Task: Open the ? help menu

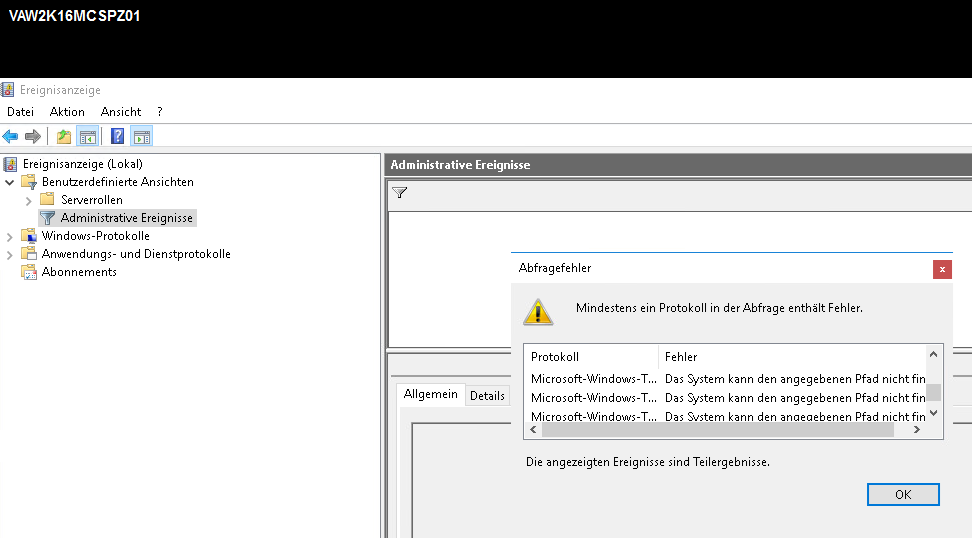Action: (x=160, y=112)
